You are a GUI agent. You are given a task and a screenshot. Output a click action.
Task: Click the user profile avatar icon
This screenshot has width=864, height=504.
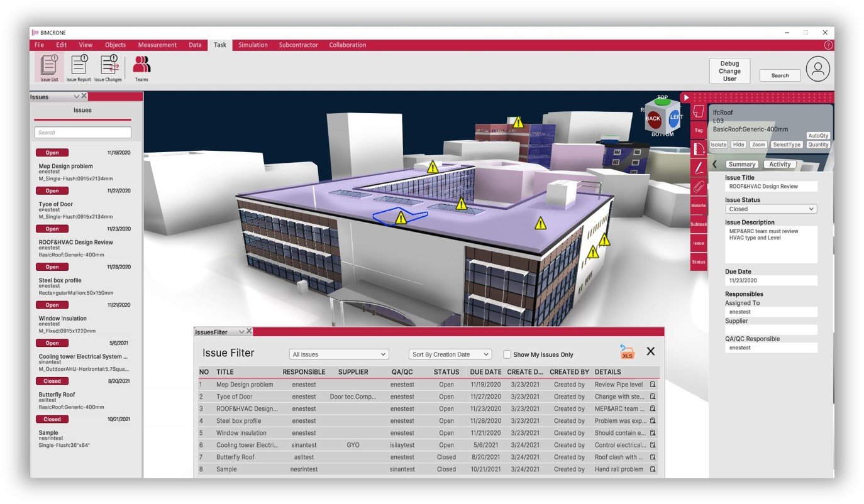point(817,69)
